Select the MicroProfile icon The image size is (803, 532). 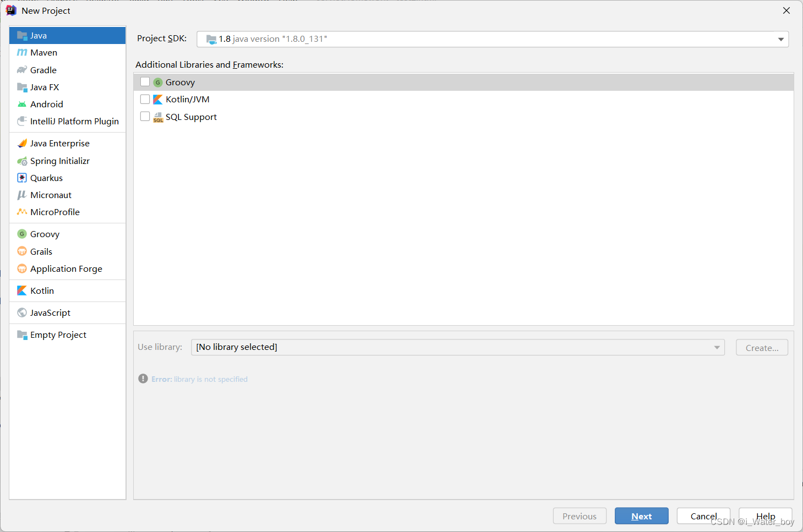pos(22,212)
